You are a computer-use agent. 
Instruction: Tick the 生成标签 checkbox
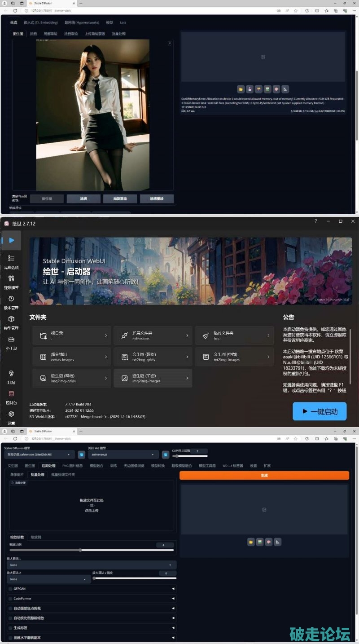(10, 628)
